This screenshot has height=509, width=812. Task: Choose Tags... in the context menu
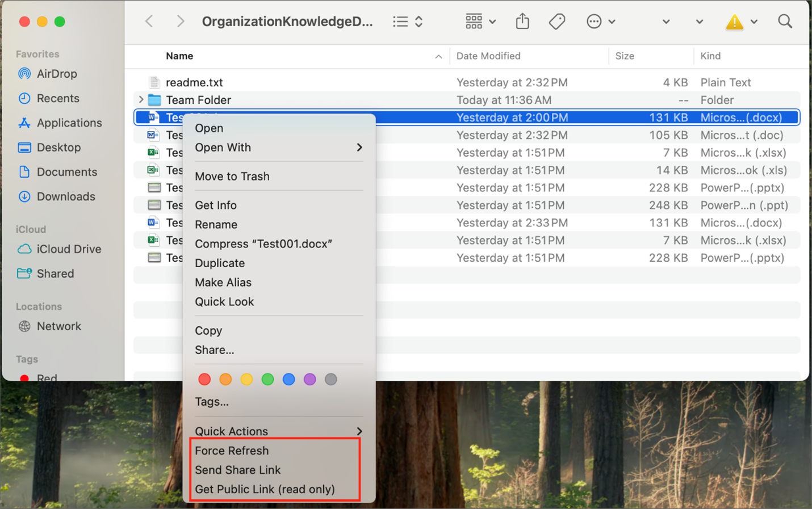(x=212, y=402)
